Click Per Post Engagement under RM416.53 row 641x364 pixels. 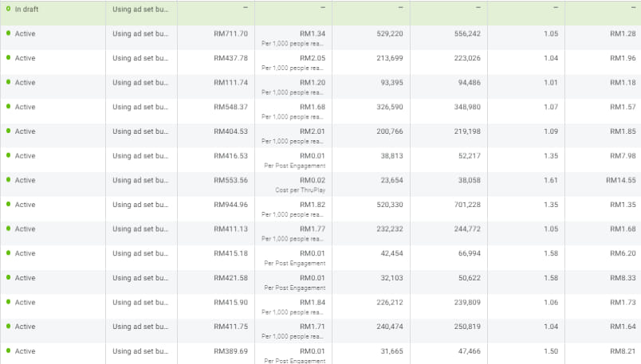tap(294, 166)
